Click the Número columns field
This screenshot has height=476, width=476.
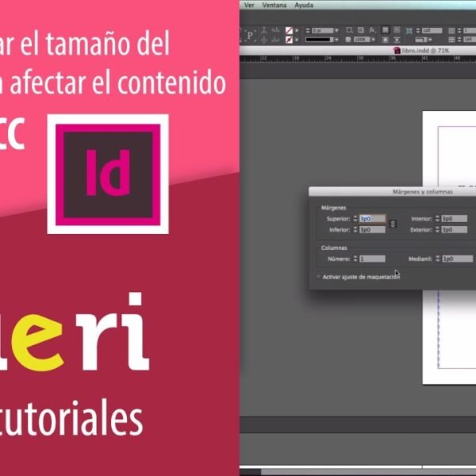coord(373,259)
